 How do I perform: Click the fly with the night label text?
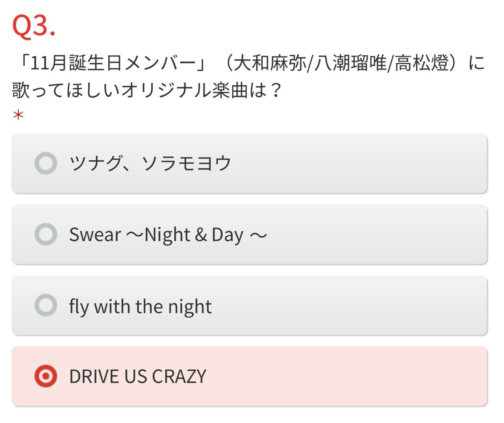coord(140,306)
